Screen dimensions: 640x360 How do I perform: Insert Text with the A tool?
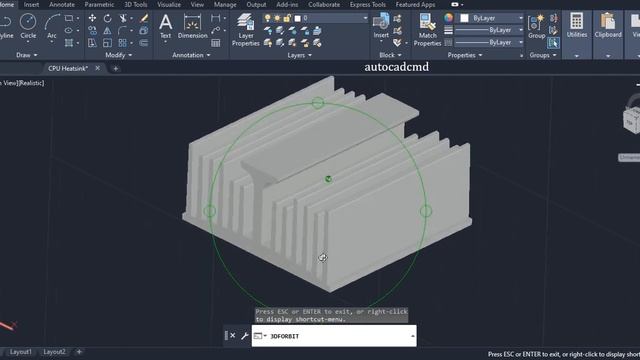[165, 26]
